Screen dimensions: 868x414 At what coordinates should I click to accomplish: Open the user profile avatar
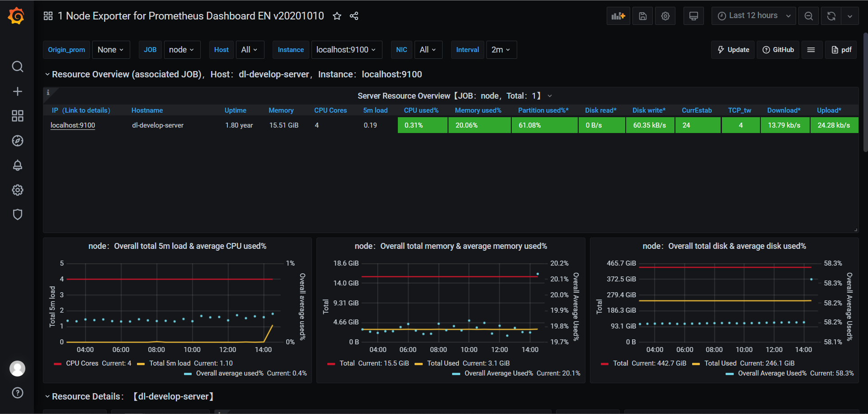point(17,368)
